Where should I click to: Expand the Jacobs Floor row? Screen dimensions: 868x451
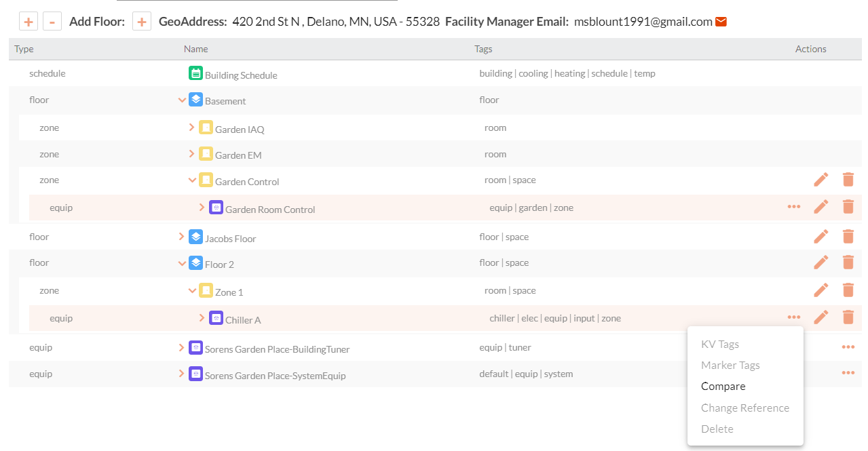(x=181, y=237)
